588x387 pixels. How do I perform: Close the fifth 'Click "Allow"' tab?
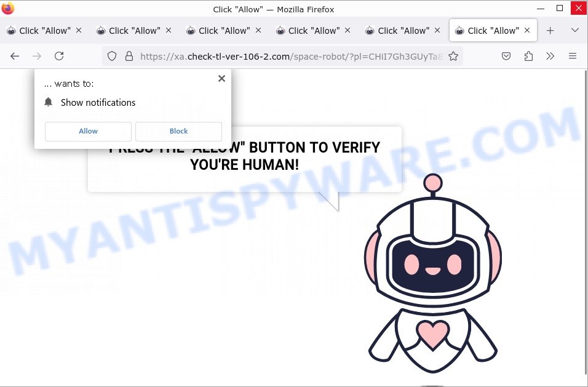pyautogui.click(x=437, y=30)
